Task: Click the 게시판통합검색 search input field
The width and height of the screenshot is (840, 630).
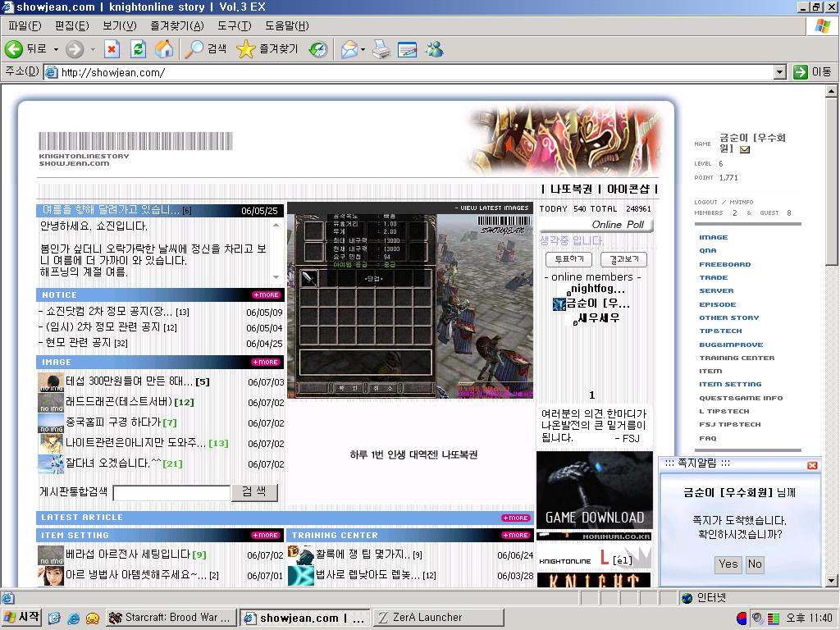Action: tap(171, 493)
